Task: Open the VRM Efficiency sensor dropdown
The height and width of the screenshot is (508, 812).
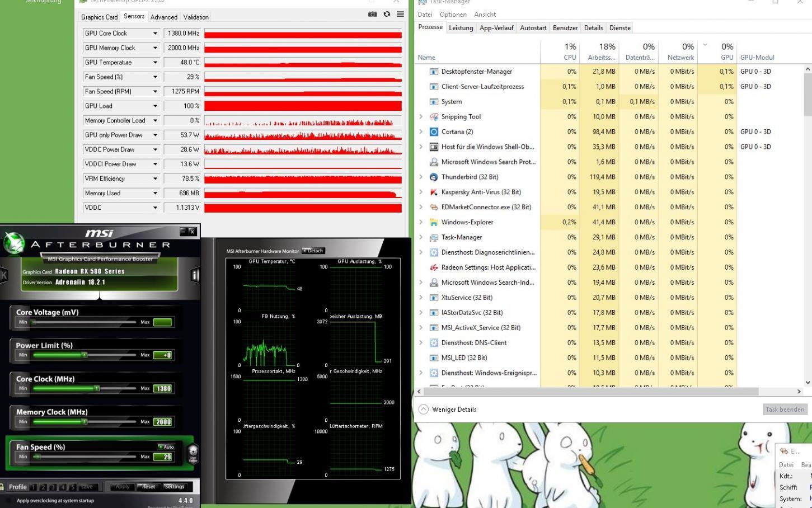Action: (155, 179)
